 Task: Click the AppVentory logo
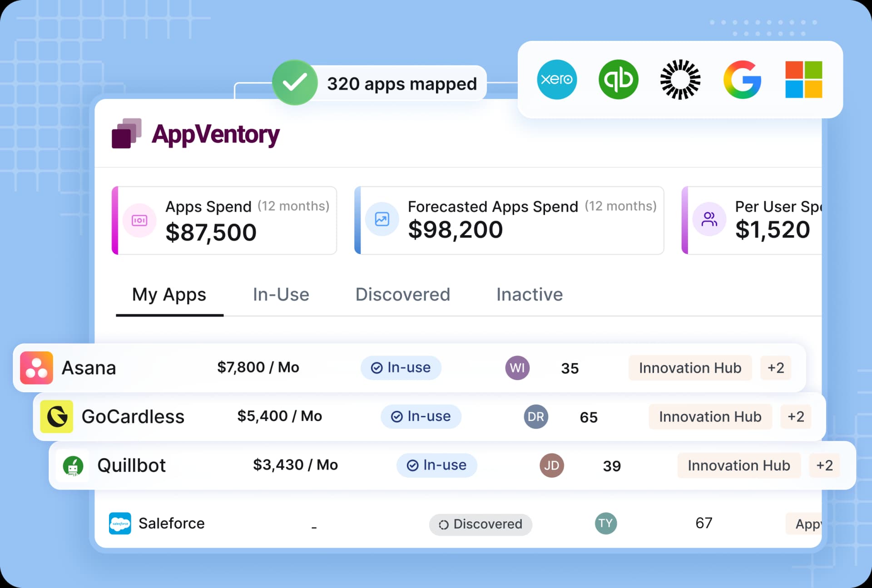point(196,134)
